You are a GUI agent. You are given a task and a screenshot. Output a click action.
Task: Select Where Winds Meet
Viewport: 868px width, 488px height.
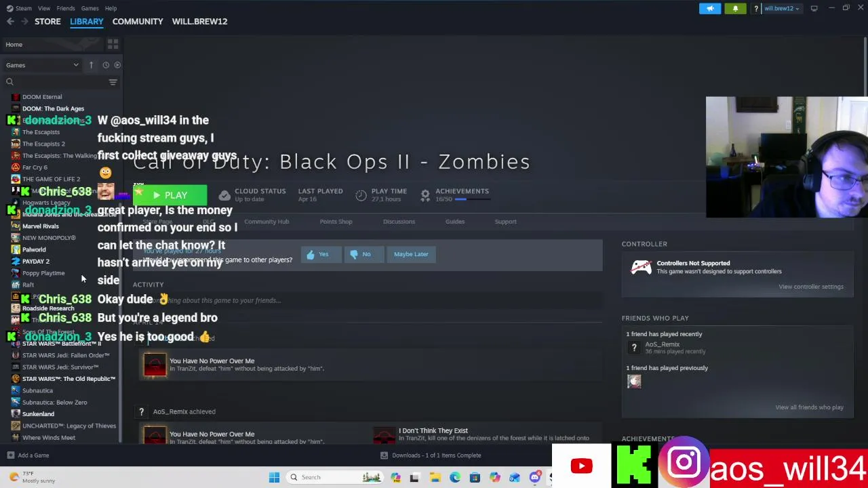tap(49, 437)
